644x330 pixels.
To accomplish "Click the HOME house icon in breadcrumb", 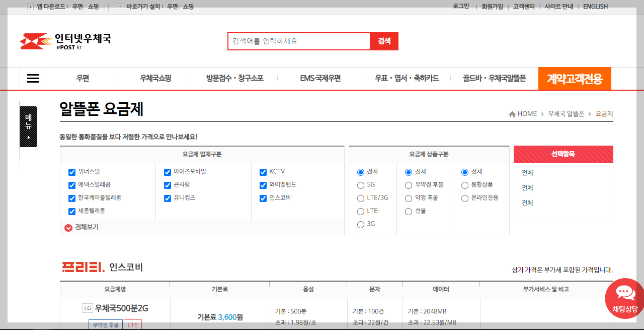I will pyautogui.click(x=512, y=113).
